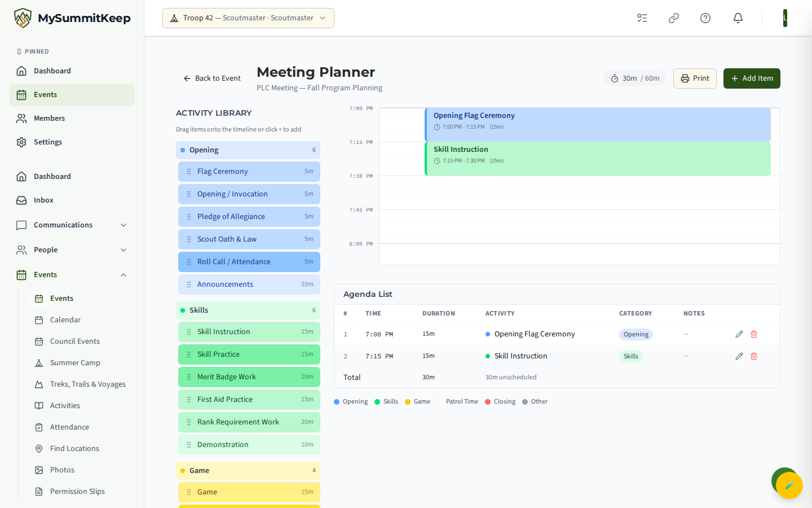Add Rank Requirement Work from library
Viewport: 812px width, 508px height.
click(249, 422)
